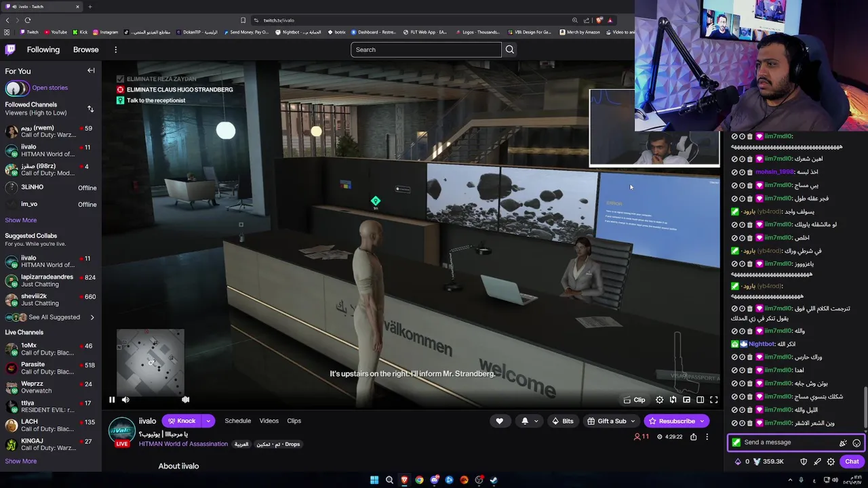Enter fullscreen mode
The height and width of the screenshot is (488, 868).
[x=713, y=400]
